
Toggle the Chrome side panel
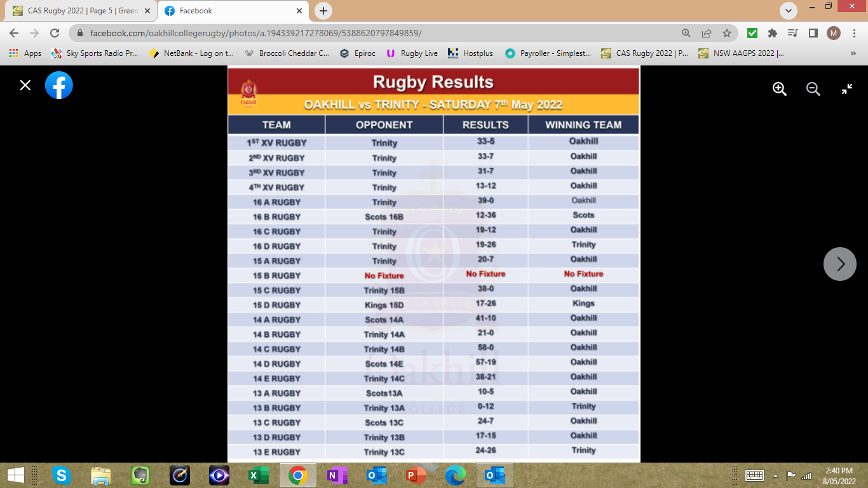coord(813,33)
